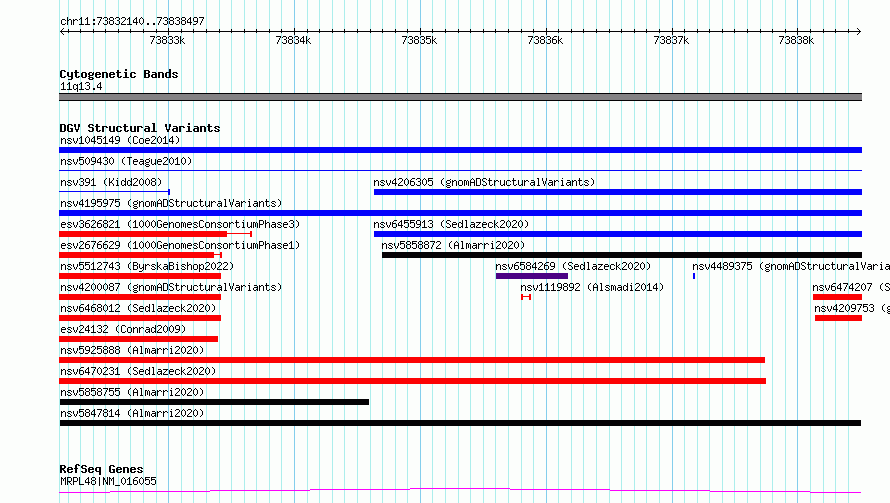Open nsv4200087 (gnomADStructuralVariants) label
Image resolution: width=890 pixels, height=503 pixels.
(171, 287)
